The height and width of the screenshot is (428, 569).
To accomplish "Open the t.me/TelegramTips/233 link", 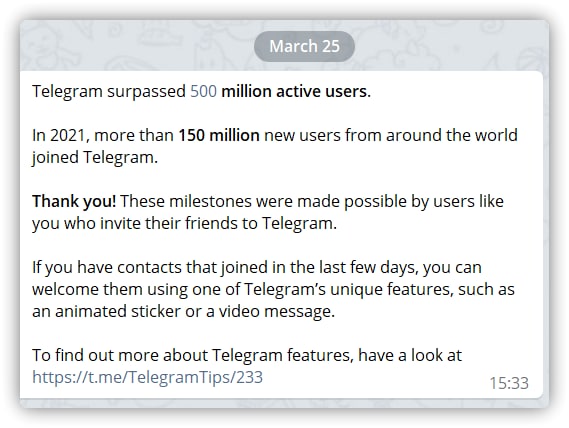I will point(147,377).
